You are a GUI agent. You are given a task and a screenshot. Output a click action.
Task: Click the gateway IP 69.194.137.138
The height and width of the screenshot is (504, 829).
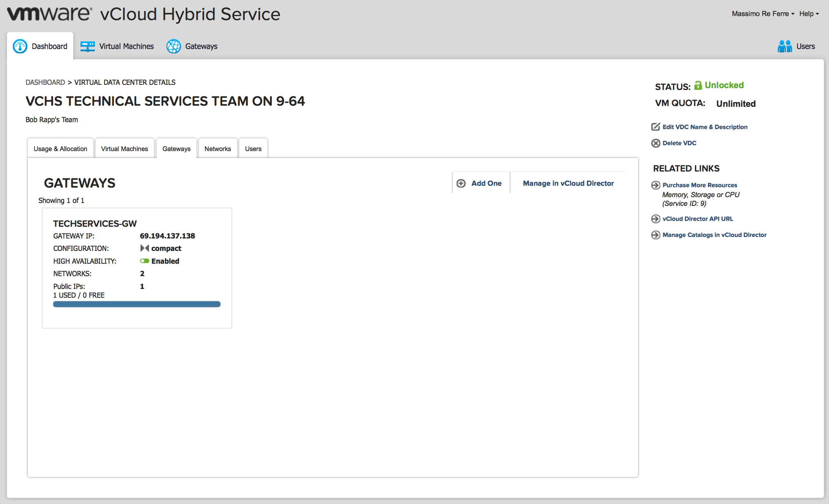click(167, 236)
